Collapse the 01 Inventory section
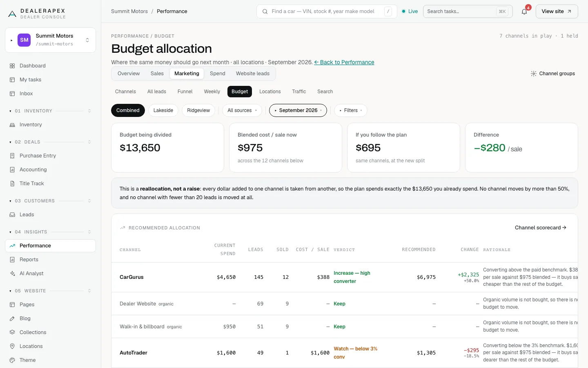Screen dimensions: 588x368 coord(50,111)
